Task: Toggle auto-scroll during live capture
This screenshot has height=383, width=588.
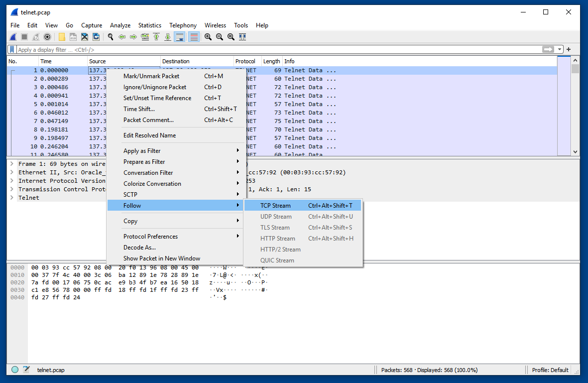Action: pos(180,37)
